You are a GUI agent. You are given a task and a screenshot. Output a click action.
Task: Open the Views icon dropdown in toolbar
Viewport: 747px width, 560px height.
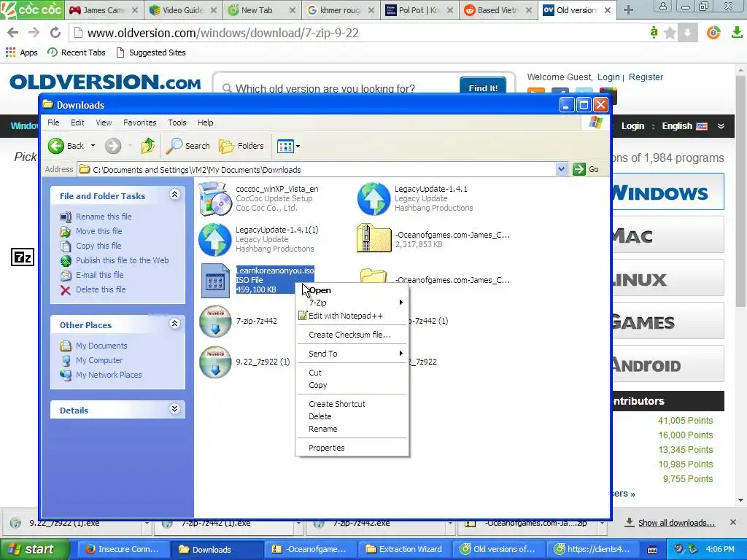coord(288,146)
